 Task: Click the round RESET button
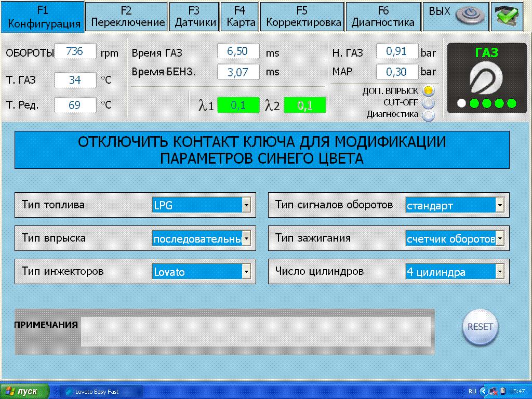480,327
